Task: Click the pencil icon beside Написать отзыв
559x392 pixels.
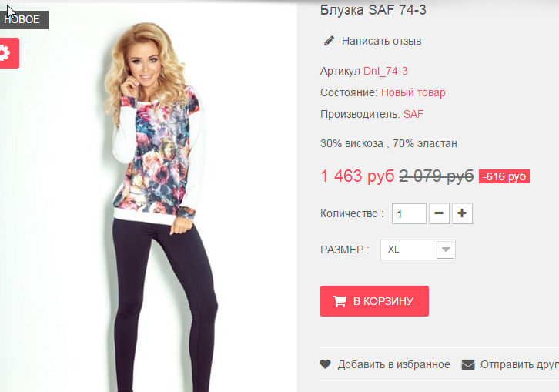Action: point(329,41)
